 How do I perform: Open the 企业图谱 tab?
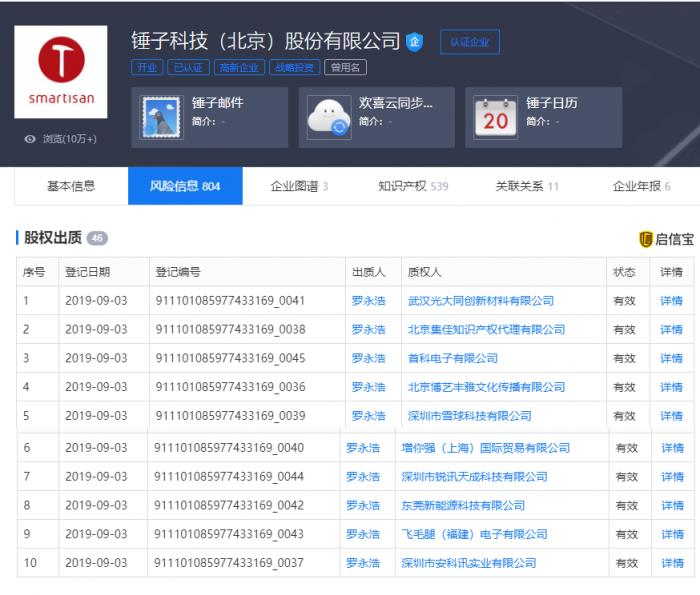299,186
